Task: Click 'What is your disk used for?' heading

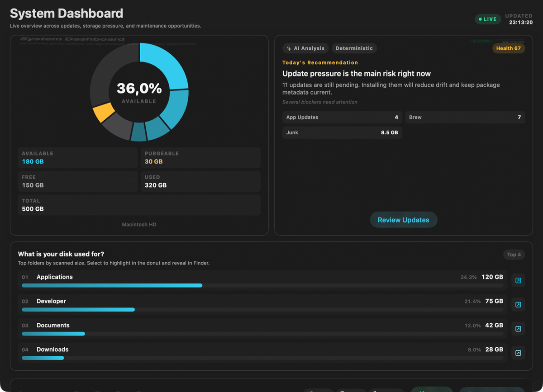Action: pos(61,254)
